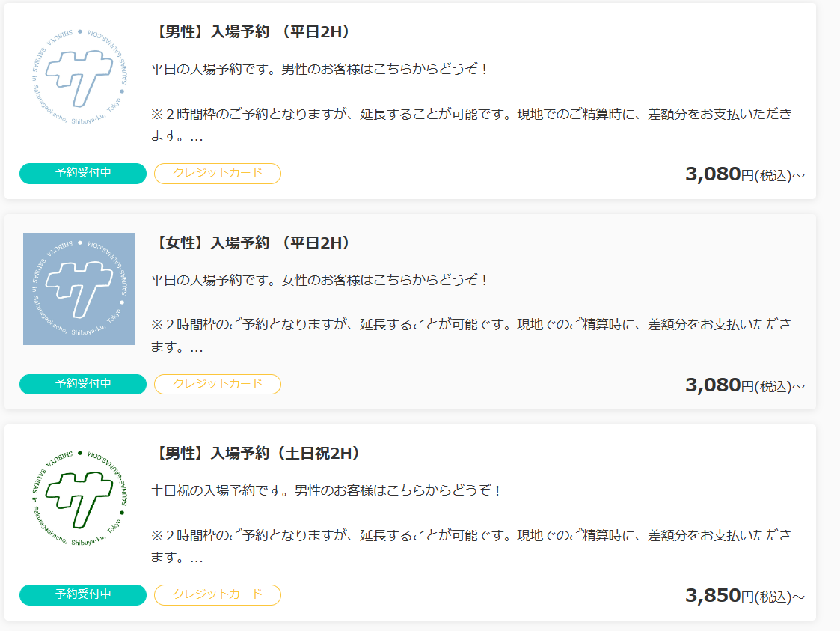The width and height of the screenshot is (840, 631).
Task: Click 3,080円 price on men's weekday plan
Action: point(744,175)
